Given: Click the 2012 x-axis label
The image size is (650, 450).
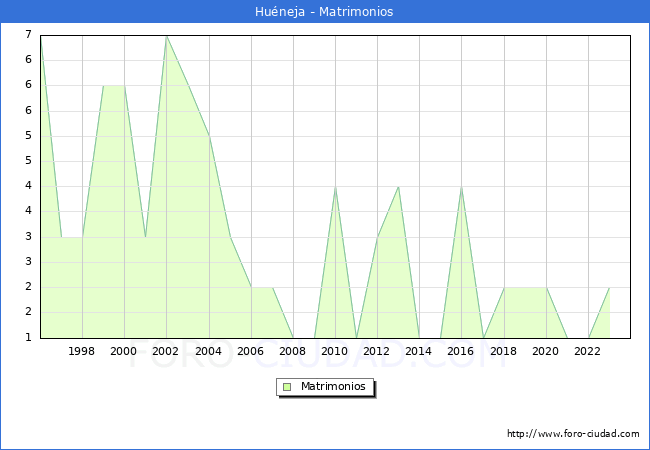Looking at the screenshot, I should click(x=376, y=351).
